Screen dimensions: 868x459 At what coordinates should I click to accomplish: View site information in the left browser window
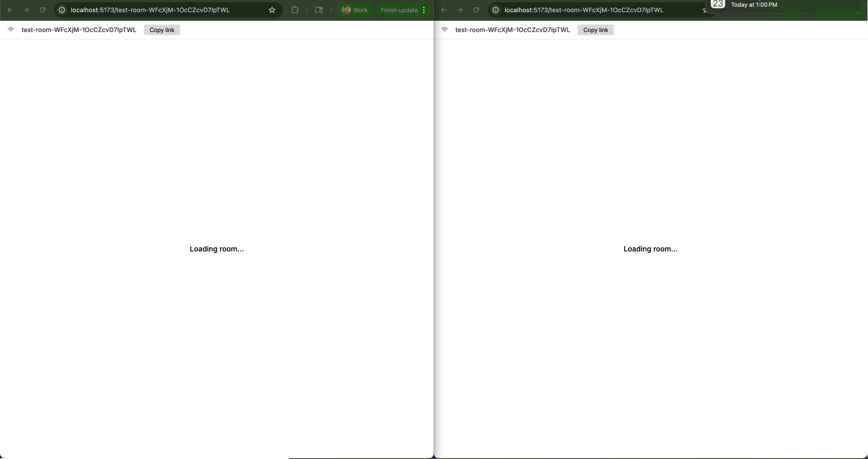(62, 10)
